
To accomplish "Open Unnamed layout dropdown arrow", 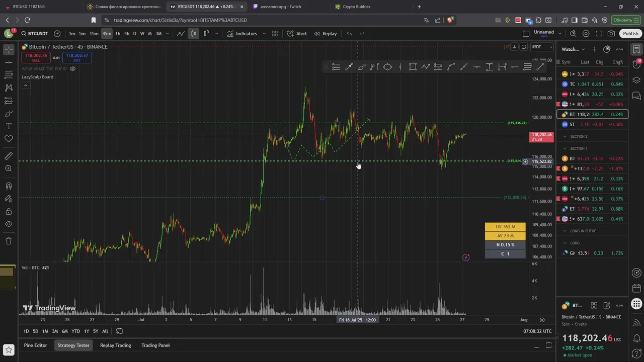I will [x=559, y=34].
